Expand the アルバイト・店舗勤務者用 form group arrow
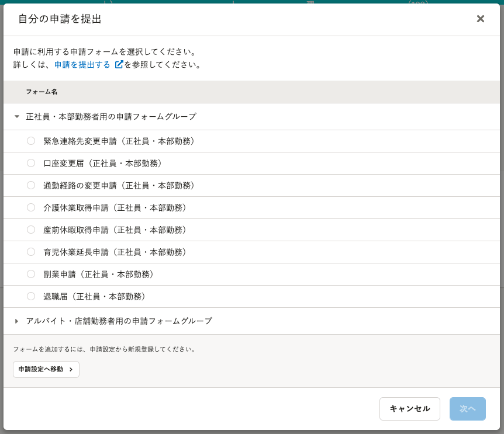The height and width of the screenshot is (434, 504). tap(17, 321)
